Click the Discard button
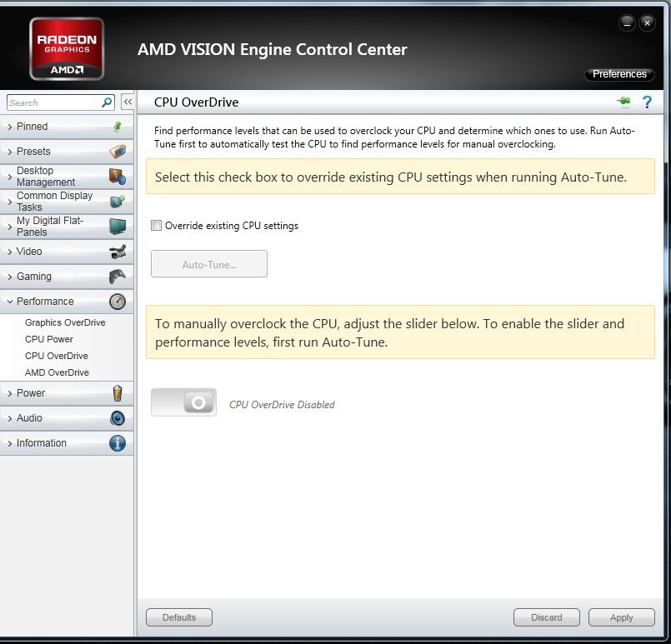The width and height of the screenshot is (671, 644). (x=547, y=617)
